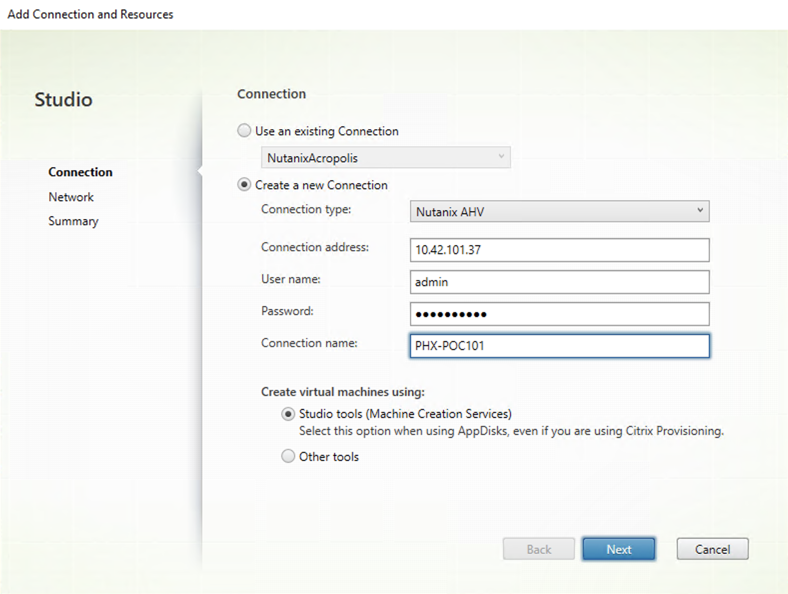
Task: Select the Other tools radio button
Action: pos(287,456)
